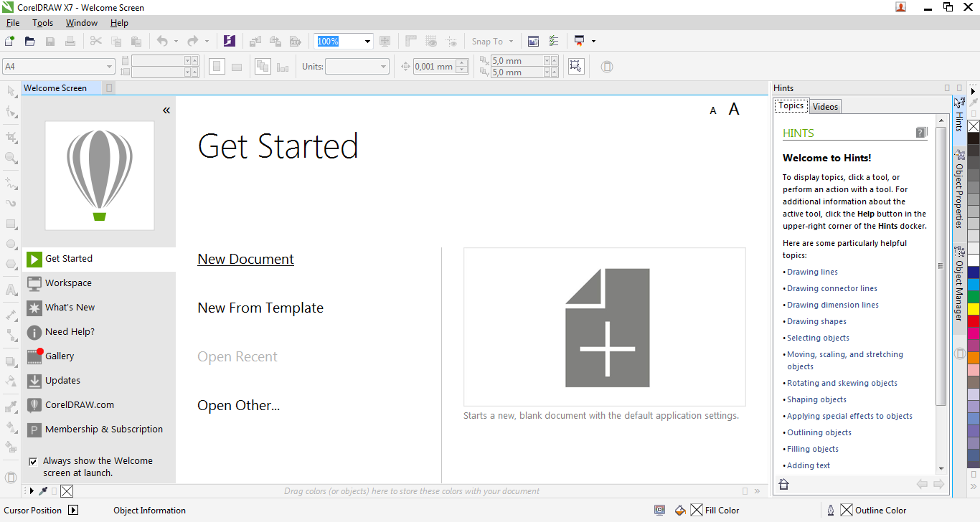This screenshot has width=980, height=522.
Task: Click Open Other on the Get Started page
Action: (x=238, y=405)
